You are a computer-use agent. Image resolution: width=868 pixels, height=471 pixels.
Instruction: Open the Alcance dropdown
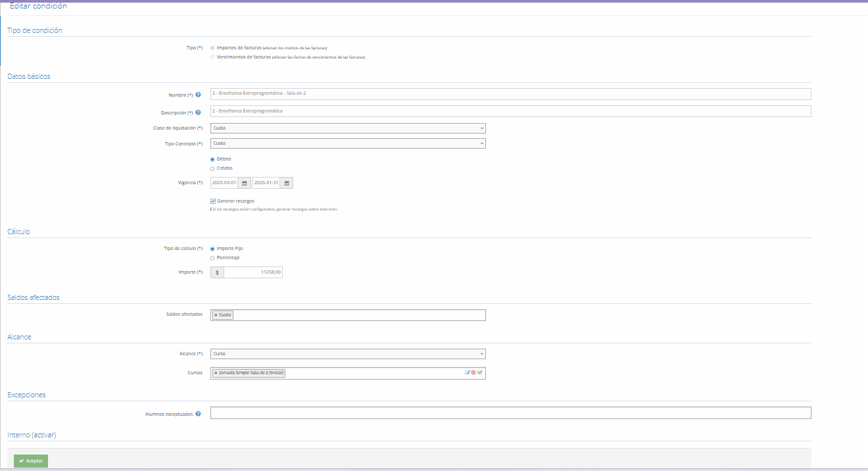[x=348, y=354]
